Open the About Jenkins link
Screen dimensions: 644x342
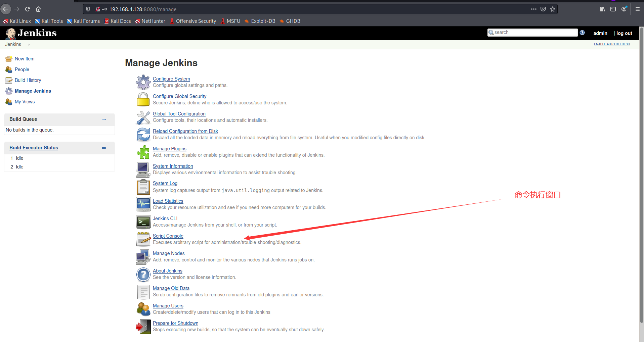click(x=168, y=271)
